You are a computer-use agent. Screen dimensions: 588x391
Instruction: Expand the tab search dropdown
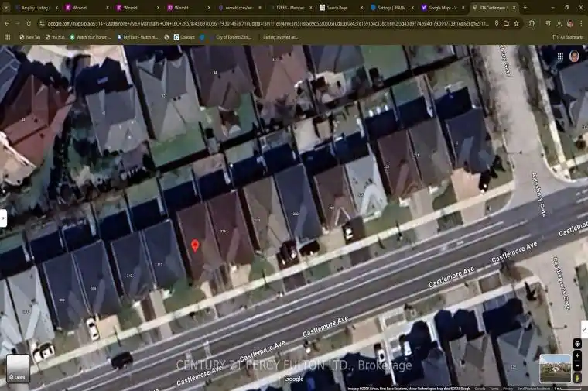[6, 8]
